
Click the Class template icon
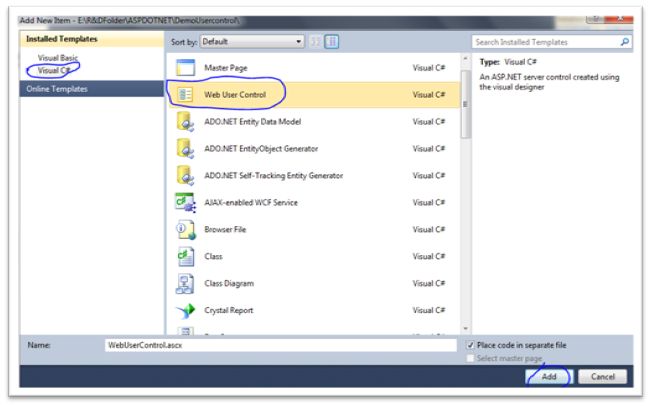185,257
